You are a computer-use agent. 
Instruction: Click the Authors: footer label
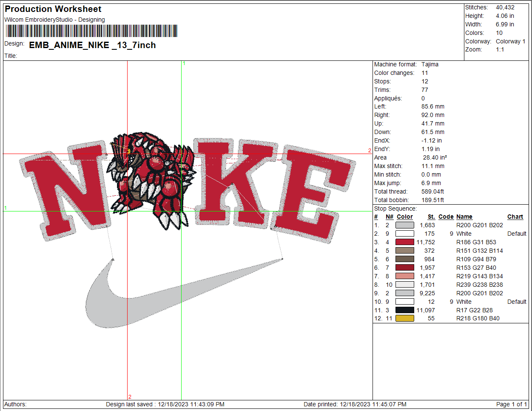[x=15, y=404]
